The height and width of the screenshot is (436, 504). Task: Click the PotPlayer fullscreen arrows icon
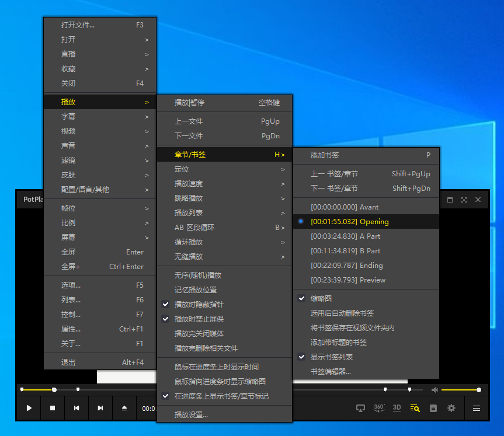click(x=464, y=200)
